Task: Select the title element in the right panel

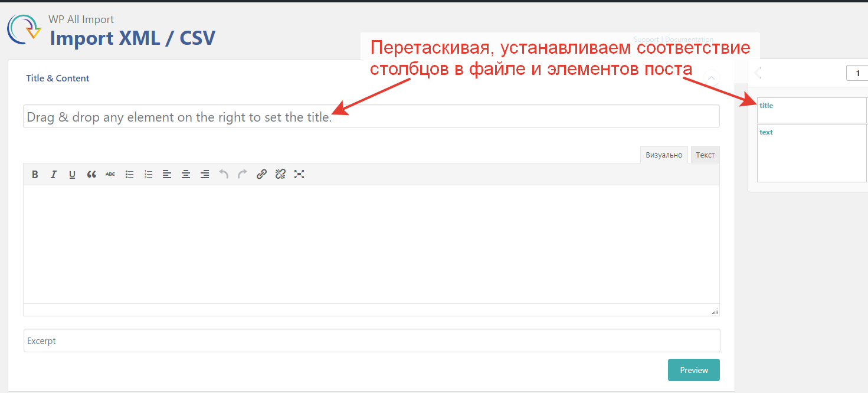Action: coord(767,106)
